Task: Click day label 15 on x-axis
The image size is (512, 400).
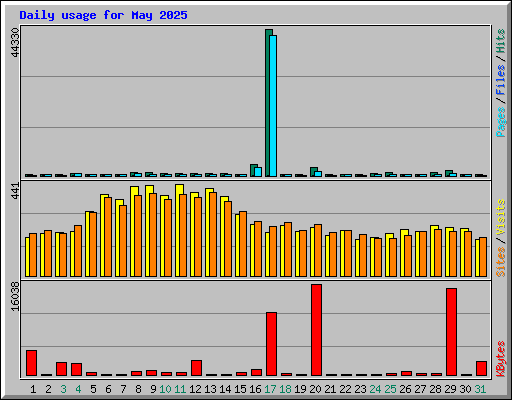Action: tap(240, 389)
